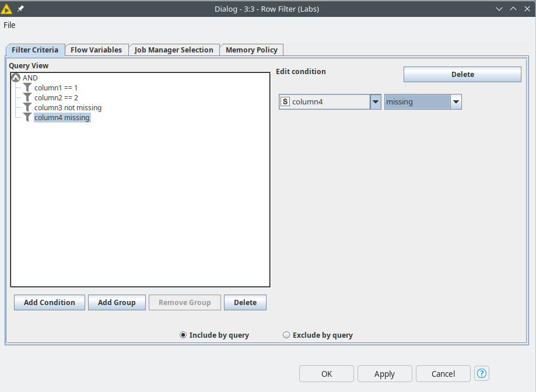Click the Add Condition button
536x392 pixels.
(50, 303)
